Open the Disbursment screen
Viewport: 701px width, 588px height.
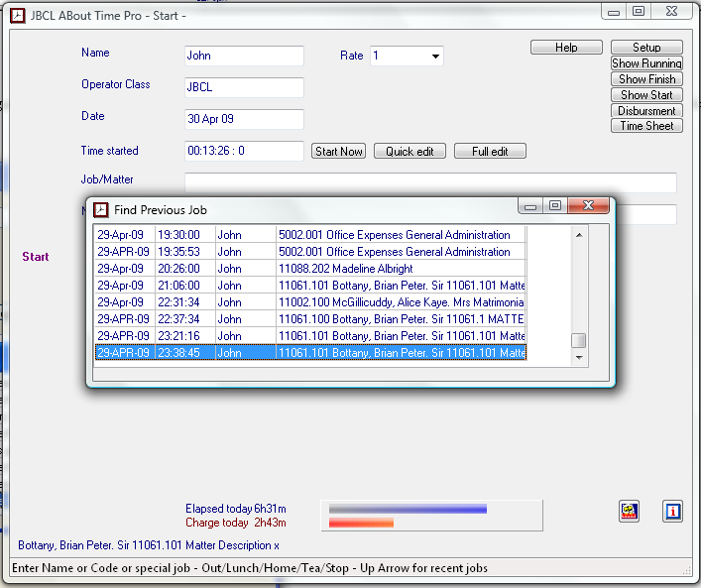point(646,111)
